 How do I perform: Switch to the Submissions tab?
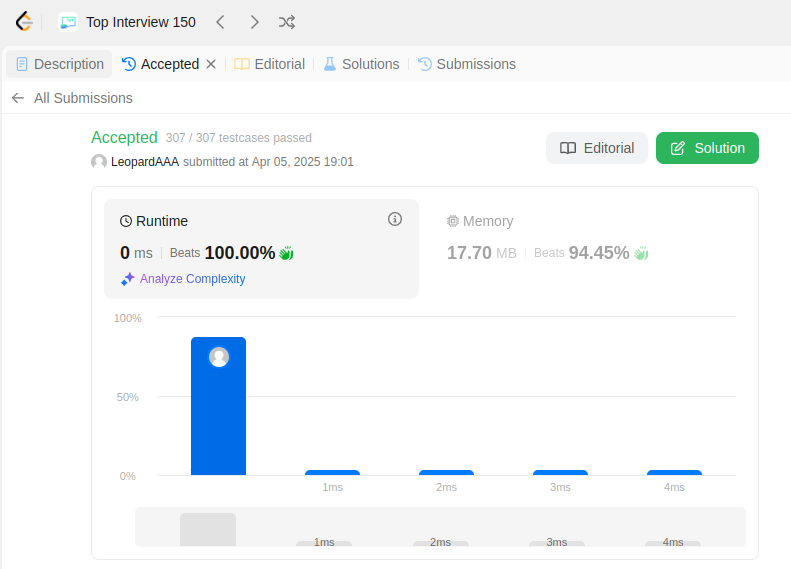pos(467,64)
